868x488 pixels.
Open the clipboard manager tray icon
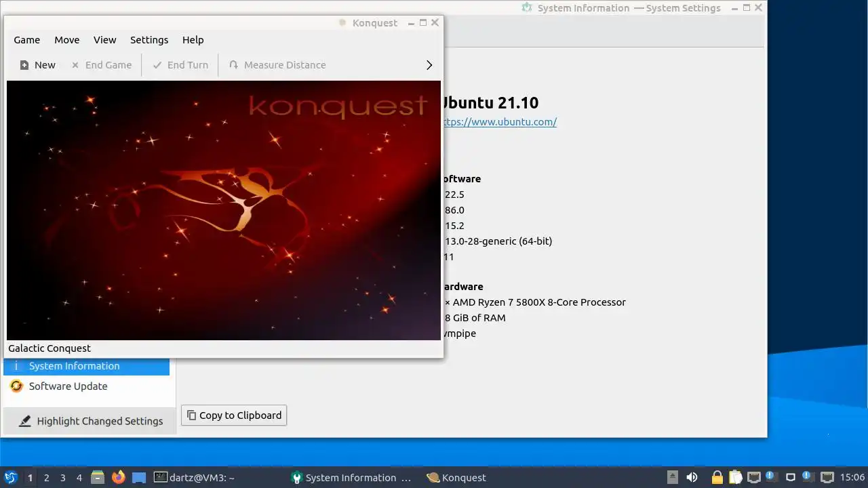pos(736,477)
